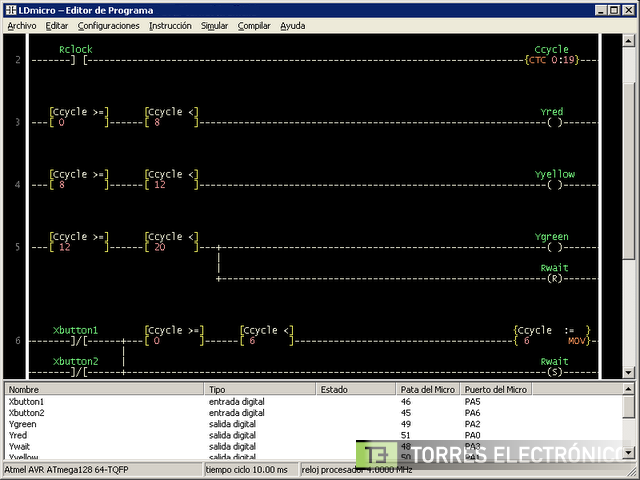640x480 pixels.
Task: Select Ccycle >= 8 comparison on rung 4
Action: click(x=79, y=180)
